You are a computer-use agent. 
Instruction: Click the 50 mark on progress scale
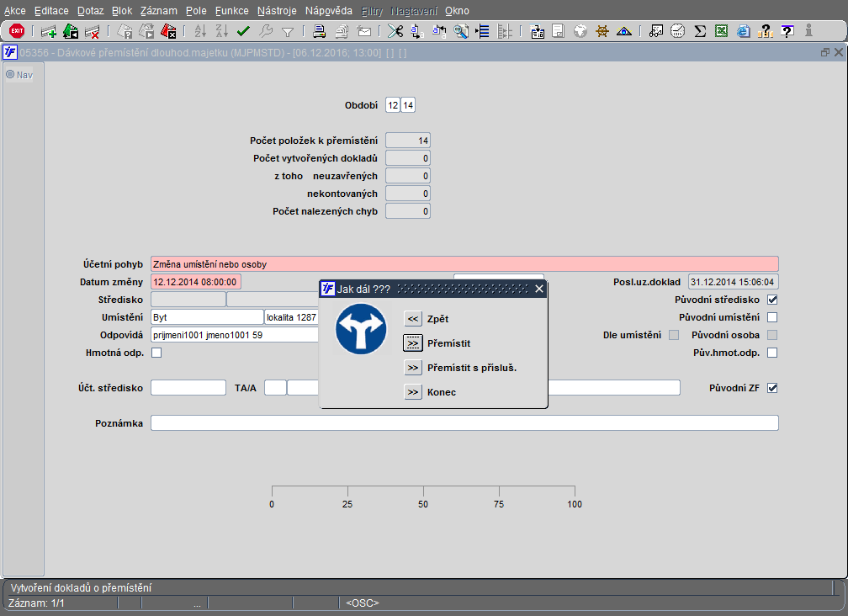pos(423,504)
